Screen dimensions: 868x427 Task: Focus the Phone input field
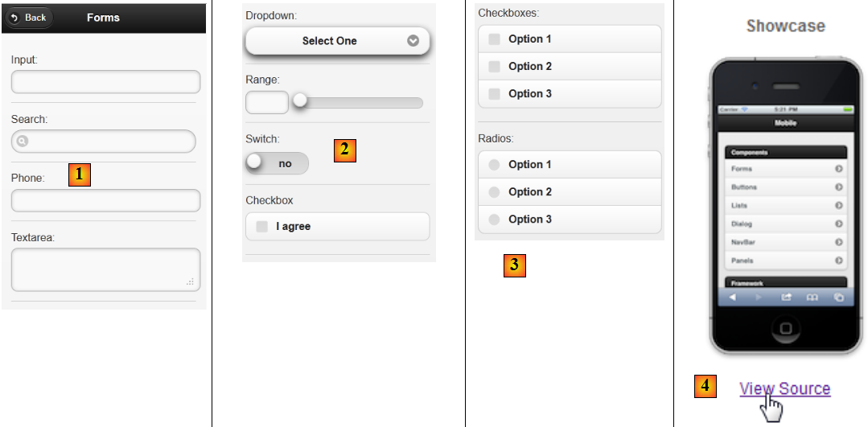tap(105, 200)
